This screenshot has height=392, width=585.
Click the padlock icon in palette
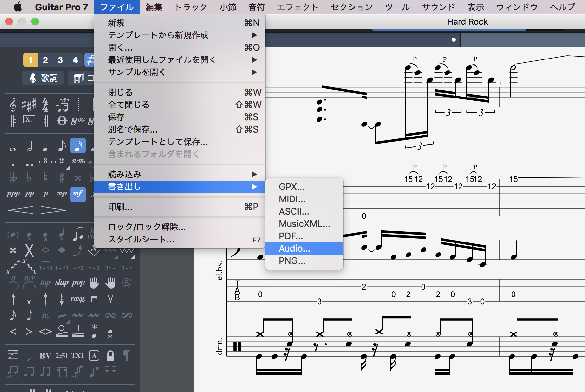pos(110,355)
